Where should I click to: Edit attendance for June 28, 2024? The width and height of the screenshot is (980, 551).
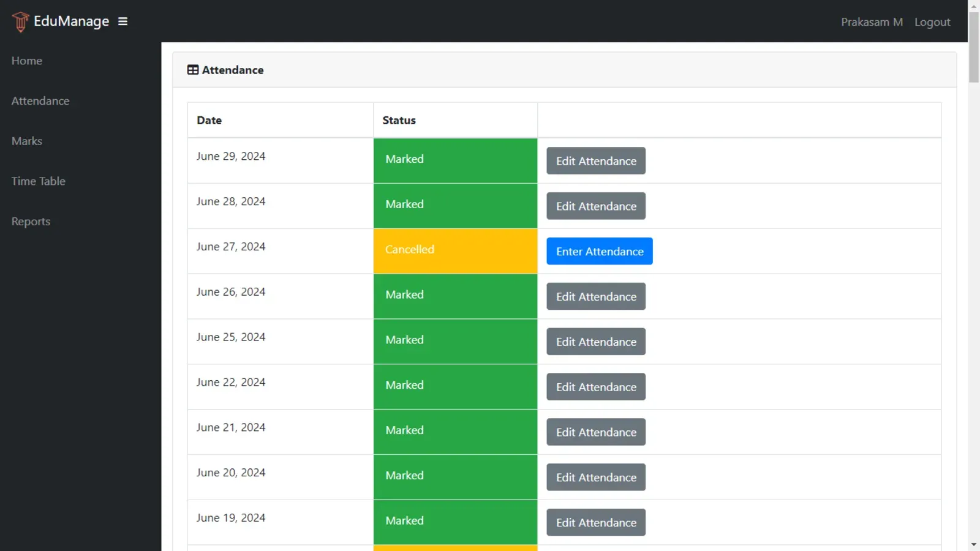tap(595, 206)
